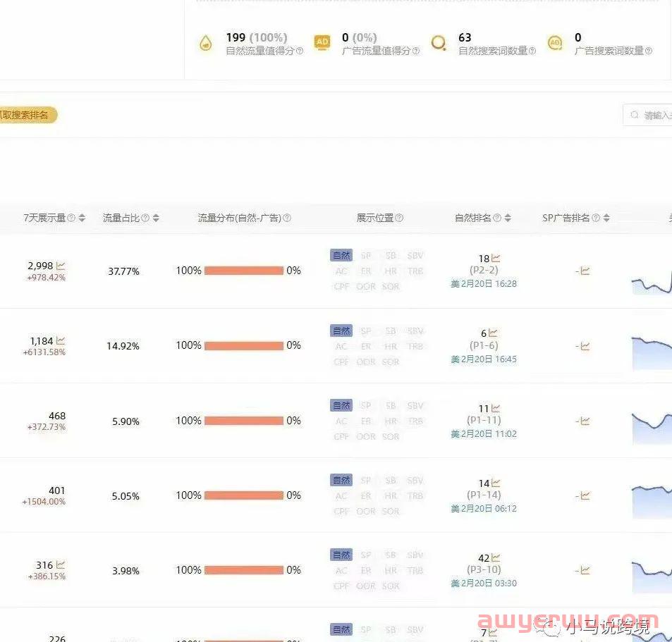Open help icon beside 7天展示量 header
Screen dimensions: 672x642
[x=71, y=218]
